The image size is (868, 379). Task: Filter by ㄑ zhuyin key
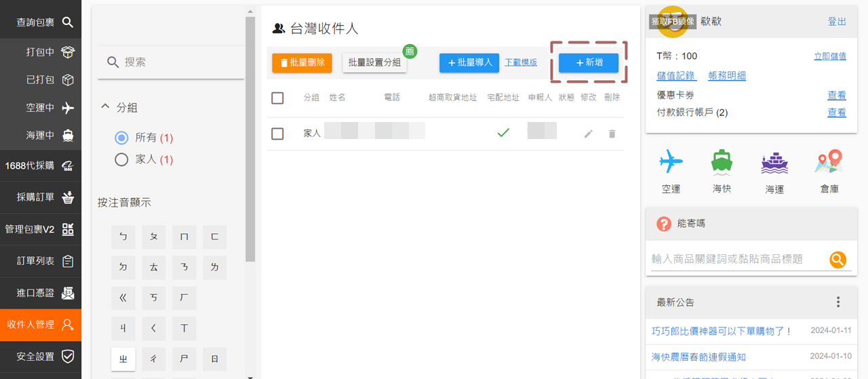(154, 329)
